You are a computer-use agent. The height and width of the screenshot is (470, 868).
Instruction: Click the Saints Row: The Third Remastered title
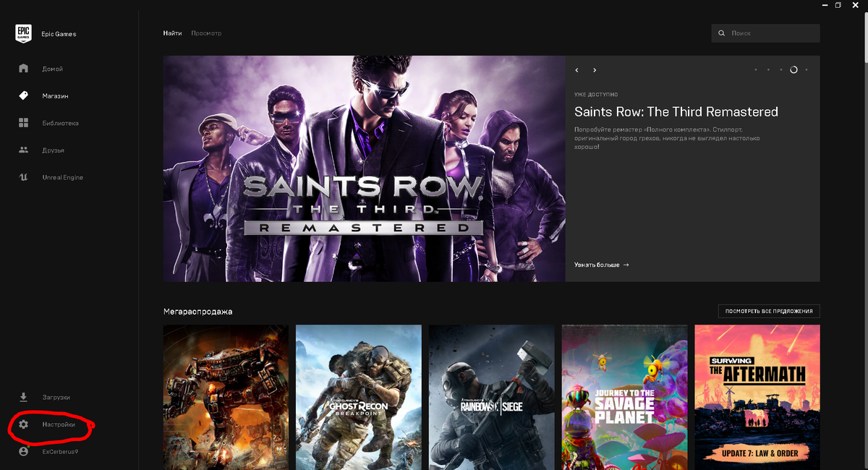pos(676,112)
